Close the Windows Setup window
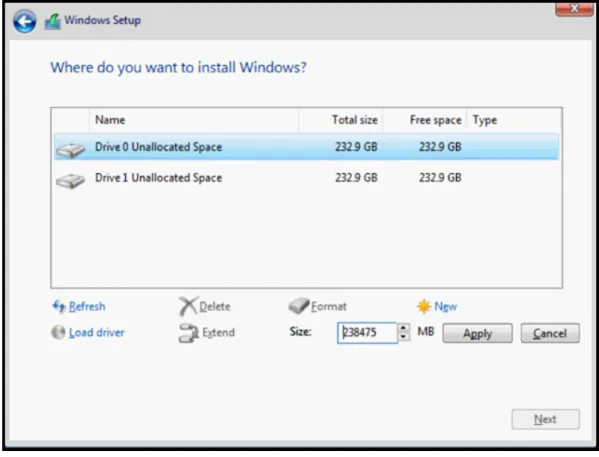This screenshot has width=599, height=457. click(x=574, y=8)
